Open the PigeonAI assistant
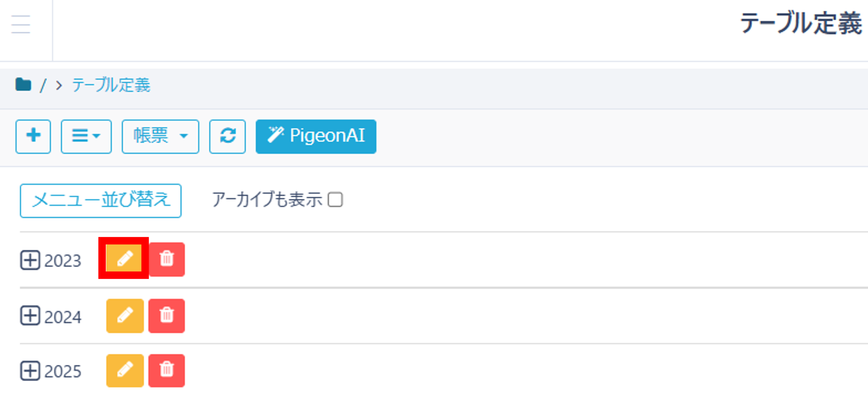This screenshot has width=868, height=415. tap(316, 136)
